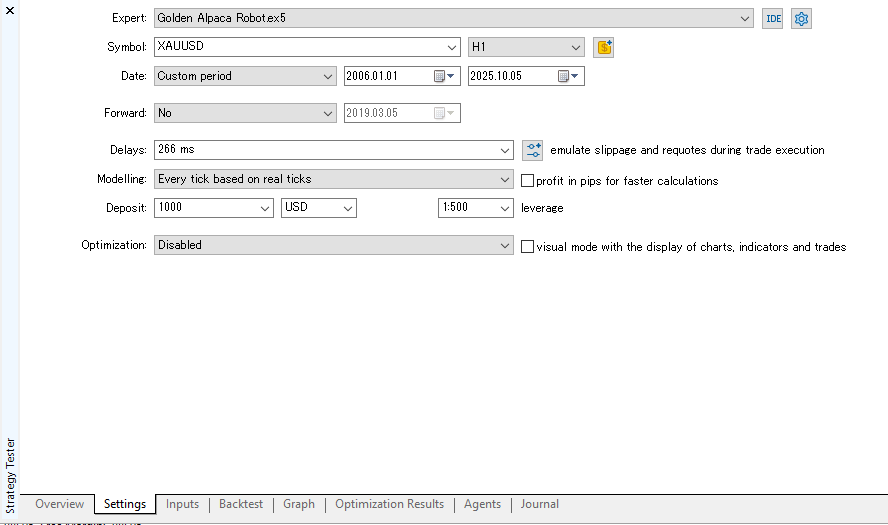This screenshot has width=888, height=525.
Task: Go to the Optimization Results tab
Action: [x=389, y=504]
